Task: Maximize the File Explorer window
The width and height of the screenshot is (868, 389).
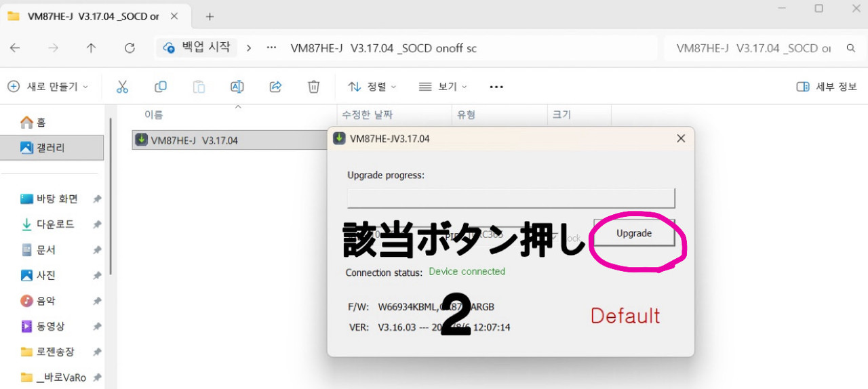Action: pos(818,9)
